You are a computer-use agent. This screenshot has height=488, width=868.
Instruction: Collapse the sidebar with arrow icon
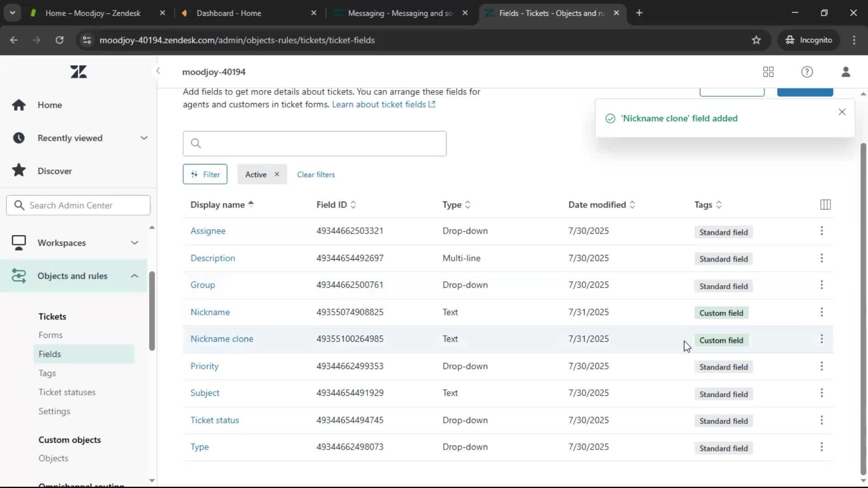click(x=158, y=70)
